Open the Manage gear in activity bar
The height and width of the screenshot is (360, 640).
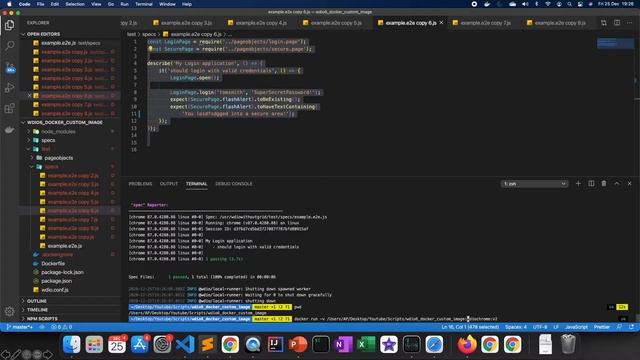pyautogui.click(x=9, y=311)
